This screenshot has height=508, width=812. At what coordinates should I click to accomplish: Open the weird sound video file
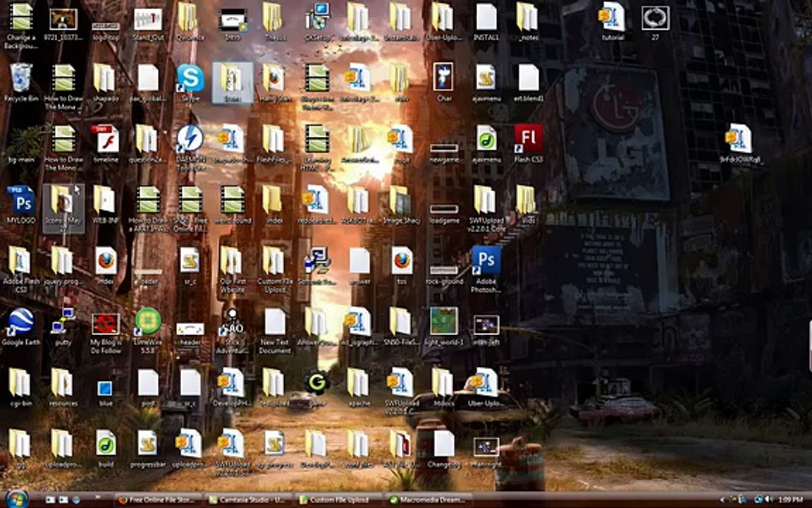coord(232,205)
